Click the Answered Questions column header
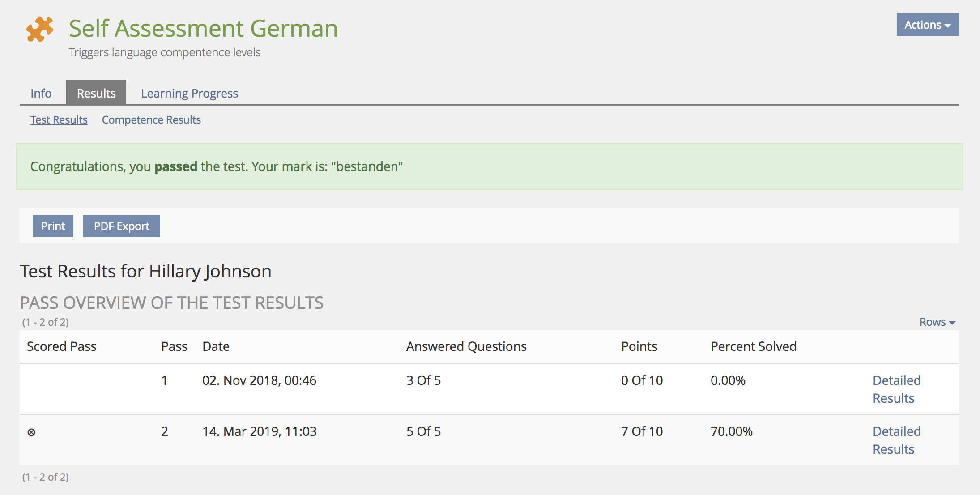The image size is (980, 495). pyautogui.click(x=466, y=346)
